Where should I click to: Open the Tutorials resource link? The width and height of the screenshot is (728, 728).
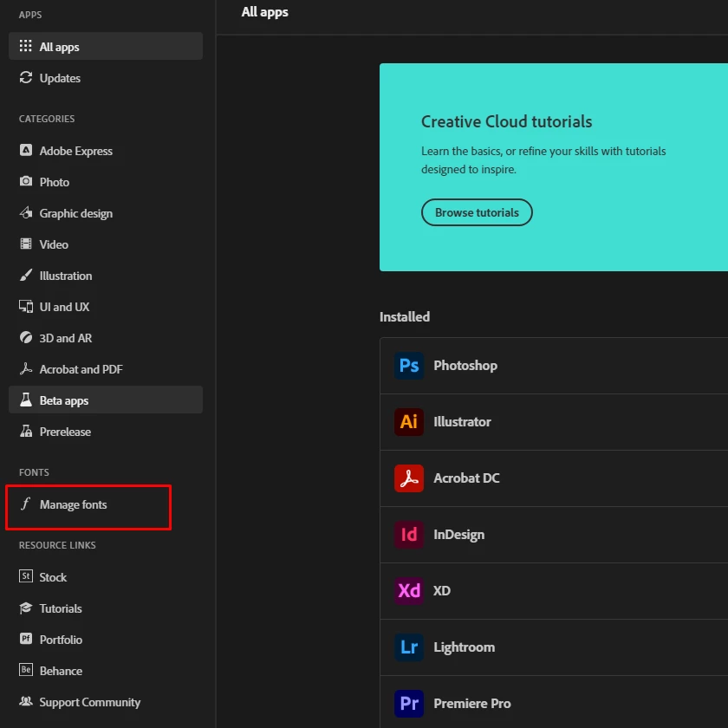click(106, 608)
